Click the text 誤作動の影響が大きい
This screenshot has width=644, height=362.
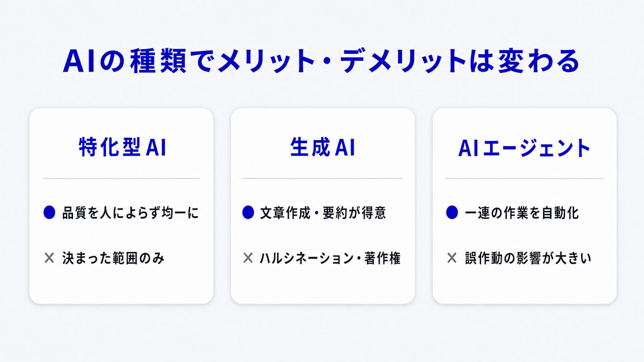[x=528, y=258]
